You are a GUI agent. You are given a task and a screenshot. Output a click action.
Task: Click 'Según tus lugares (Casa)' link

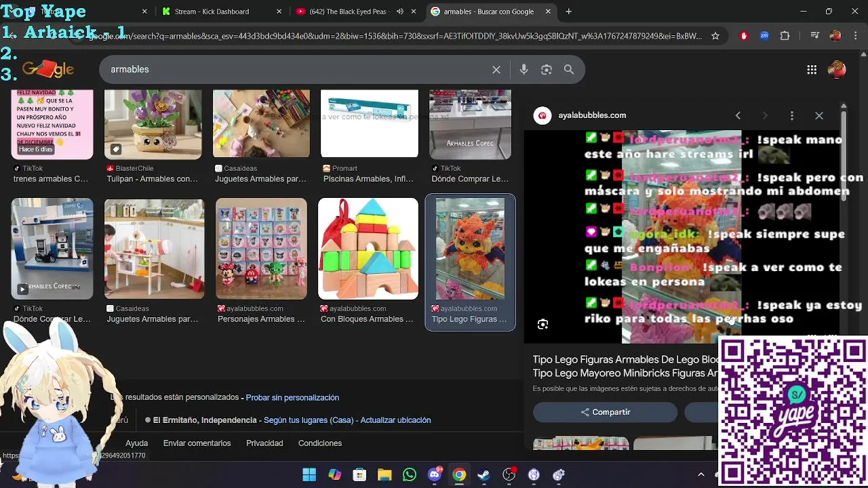[309, 420]
